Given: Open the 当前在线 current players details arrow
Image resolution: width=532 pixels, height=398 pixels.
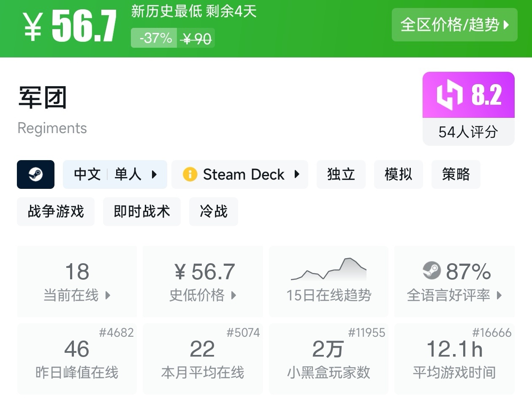Looking at the screenshot, I should click(108, 295).
